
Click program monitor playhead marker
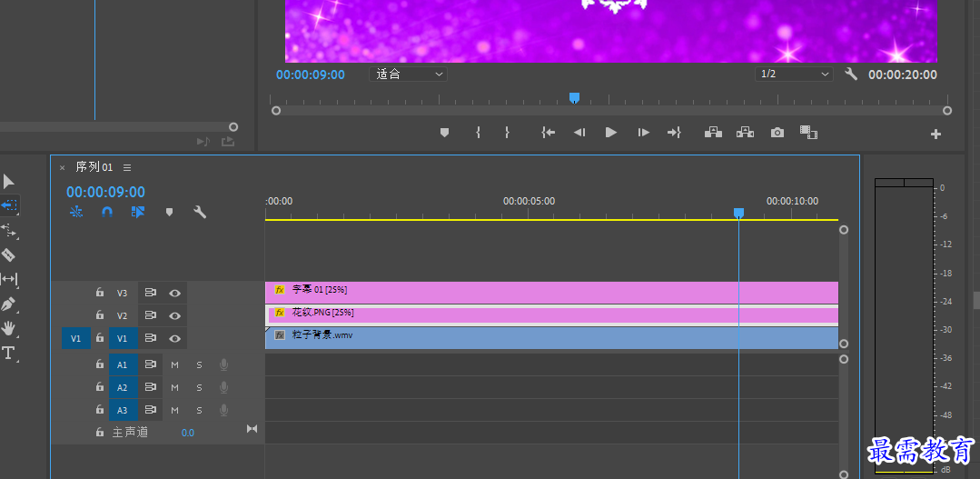(574, 97)
